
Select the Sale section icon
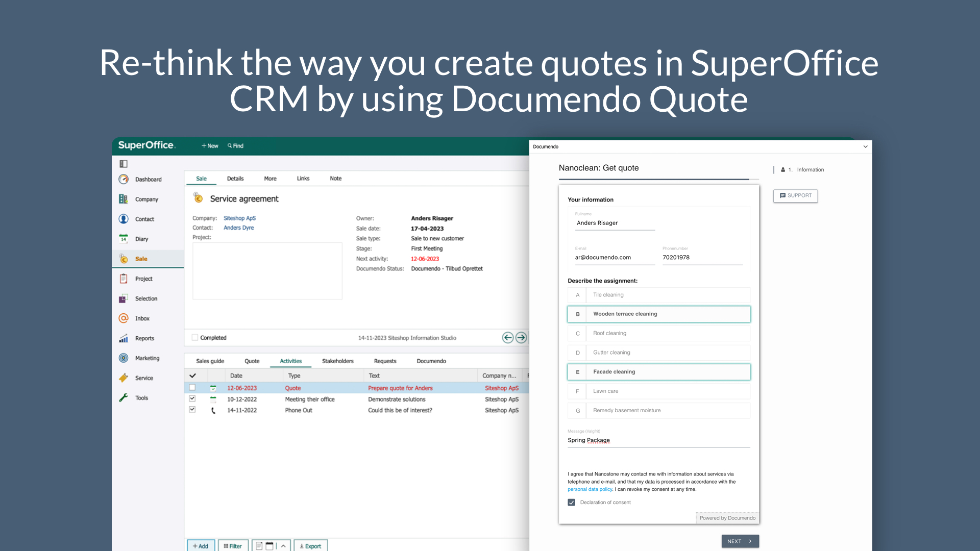(x=124, y=259)
